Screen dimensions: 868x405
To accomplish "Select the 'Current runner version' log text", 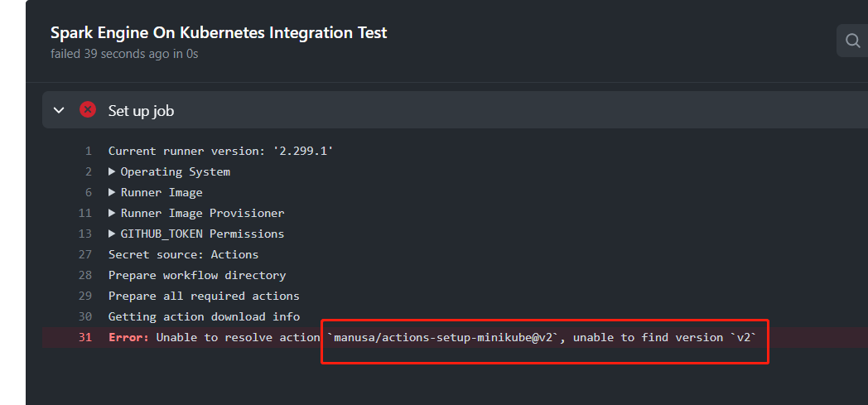I will (x=221, y=151).
